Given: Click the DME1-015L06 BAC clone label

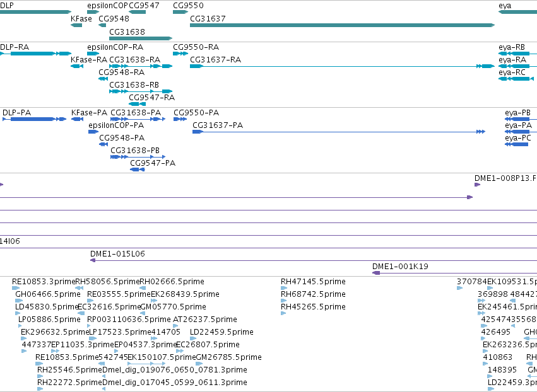Looking at the screenshot, I should (x=117, y=254).
